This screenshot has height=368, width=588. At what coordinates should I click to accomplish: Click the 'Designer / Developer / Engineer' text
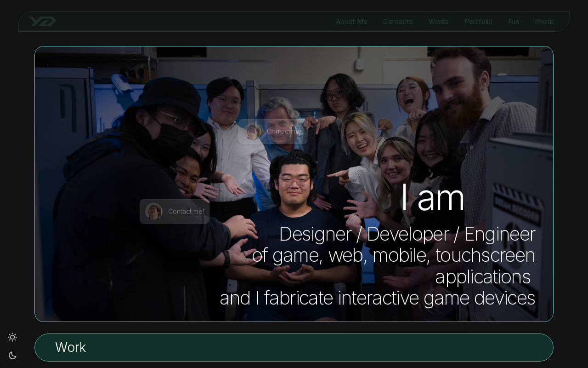pos(407,234)
